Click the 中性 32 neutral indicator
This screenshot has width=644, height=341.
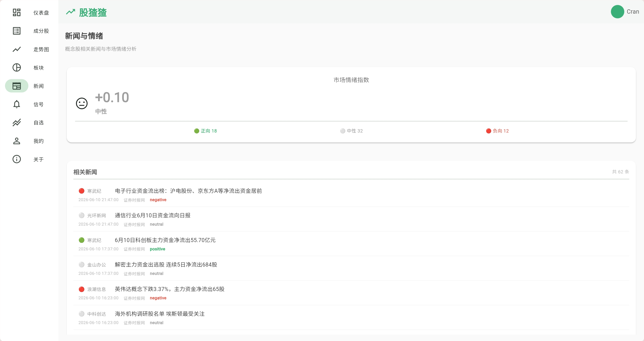coord(352,131)
